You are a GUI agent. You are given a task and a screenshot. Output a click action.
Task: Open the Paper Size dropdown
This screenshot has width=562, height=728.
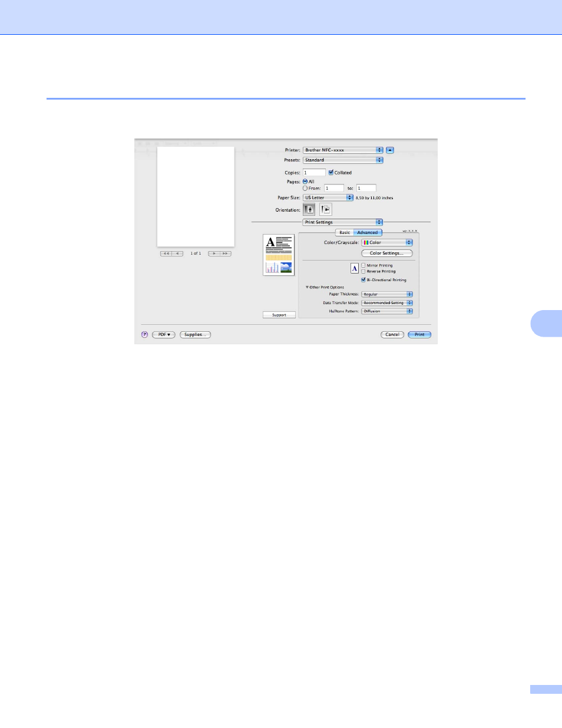[x=328, y=198]
